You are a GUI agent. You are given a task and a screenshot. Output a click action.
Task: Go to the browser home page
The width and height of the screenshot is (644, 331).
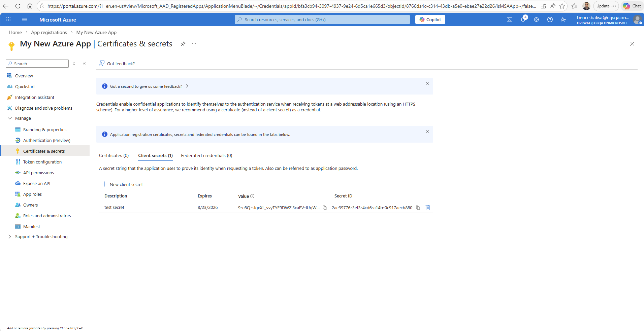(30, 6)
